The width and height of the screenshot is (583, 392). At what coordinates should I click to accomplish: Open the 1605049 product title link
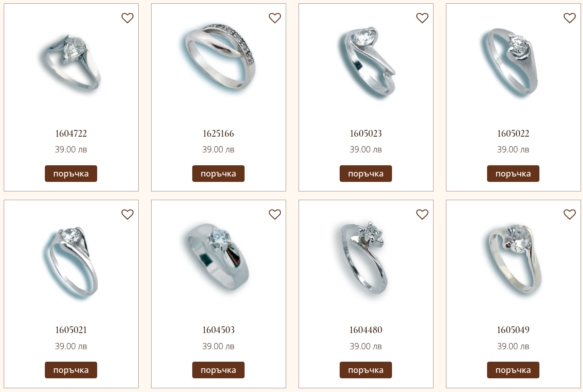point(513,330)
